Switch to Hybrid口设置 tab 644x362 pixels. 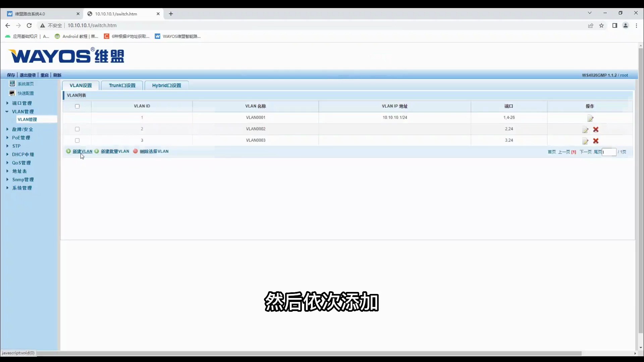[166, 85]
